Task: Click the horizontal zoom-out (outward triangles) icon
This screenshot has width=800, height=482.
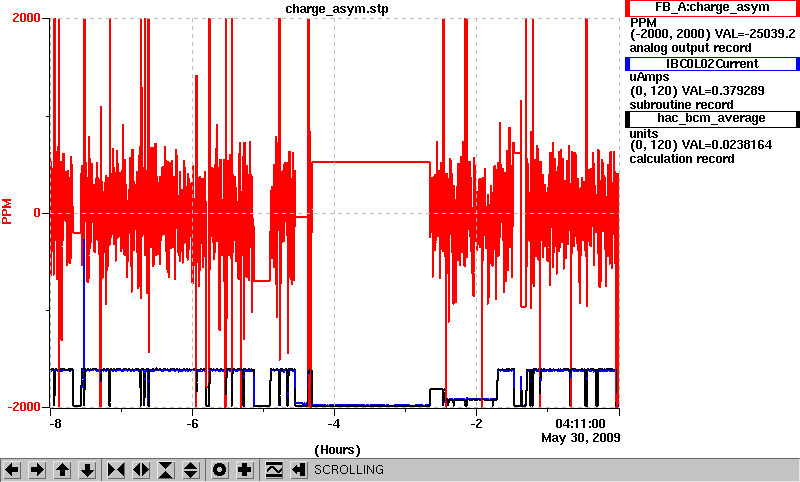Action: (141, 469)
